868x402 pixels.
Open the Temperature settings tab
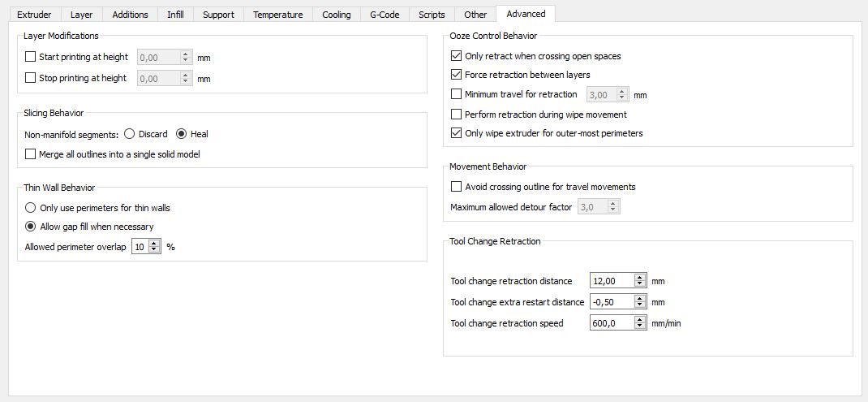click(278, 15)
